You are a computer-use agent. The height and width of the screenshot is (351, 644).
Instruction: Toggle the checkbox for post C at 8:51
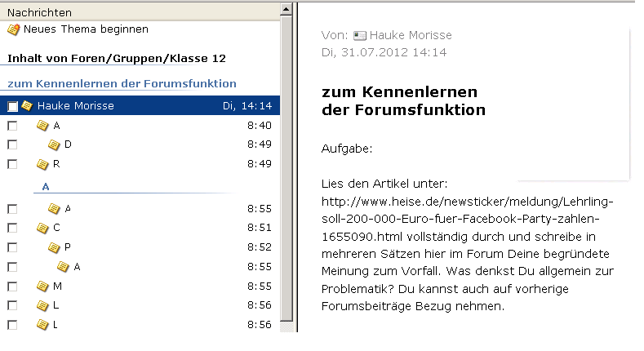tap(12, 228)
